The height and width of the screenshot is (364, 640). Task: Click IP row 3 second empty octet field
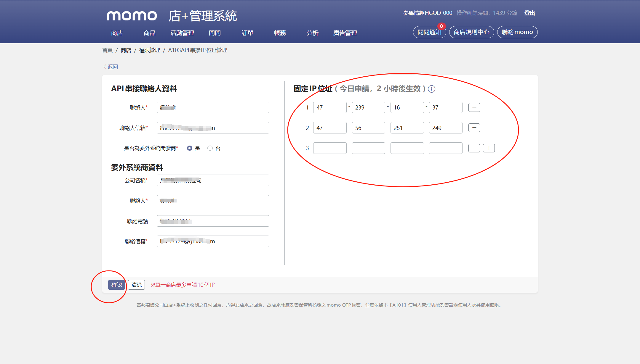click(x=369, y=148)
